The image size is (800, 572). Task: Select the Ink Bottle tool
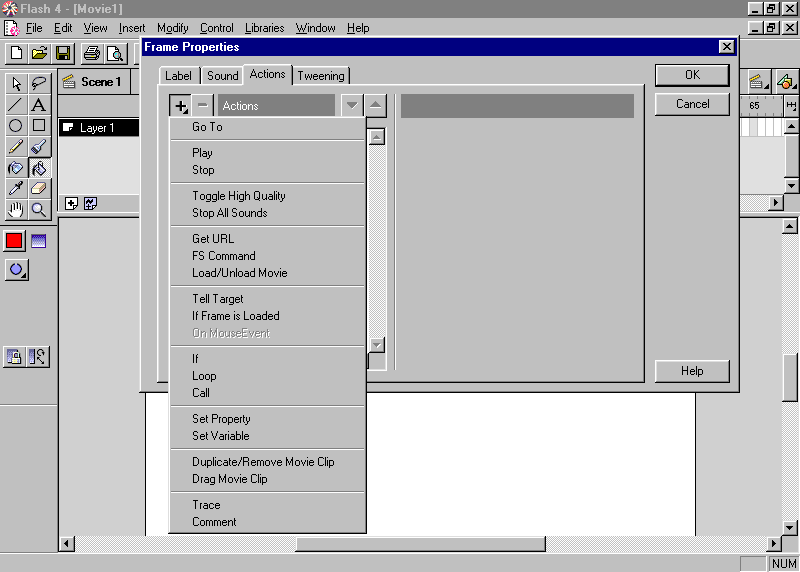(16, 168)
